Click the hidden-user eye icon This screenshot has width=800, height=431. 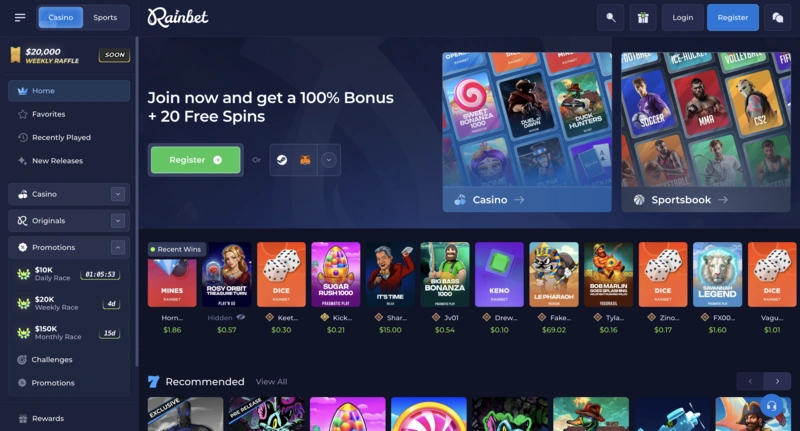pos(241,317)
